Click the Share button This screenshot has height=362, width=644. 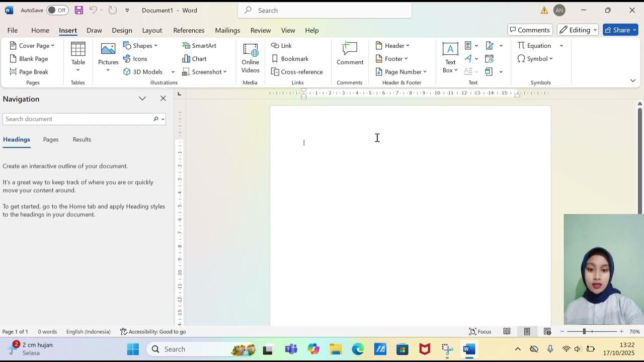pos(621,30)
